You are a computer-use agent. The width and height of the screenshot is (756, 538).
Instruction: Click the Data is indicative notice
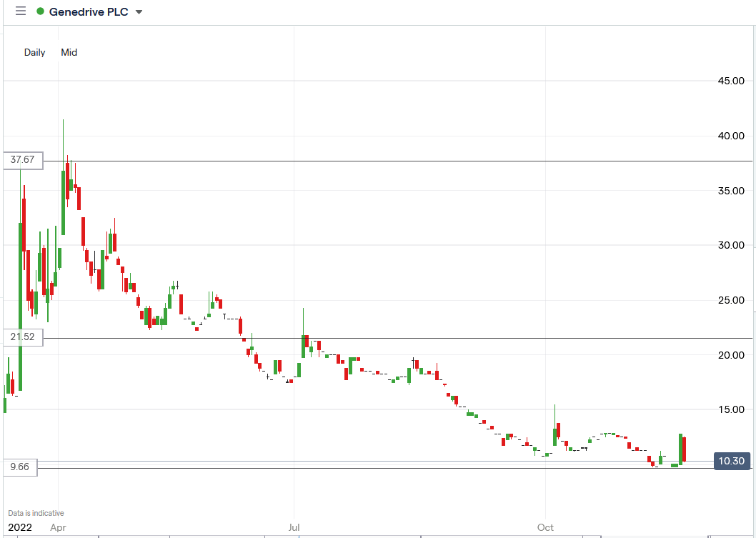(x=36, y=513)
